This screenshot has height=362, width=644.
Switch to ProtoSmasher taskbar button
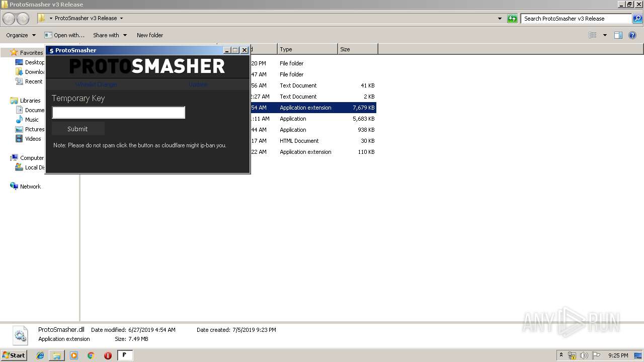tap(125, 355)
